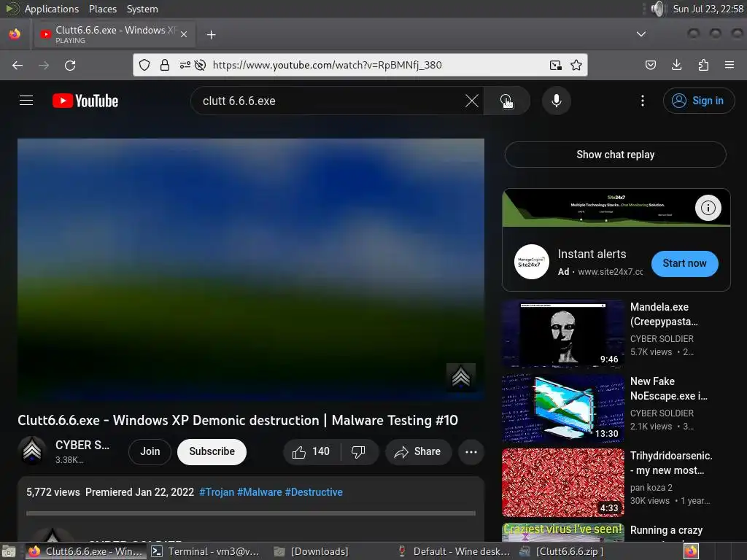Close the Clutt6.6.6.exe tab
Viewport: 747px width, 560px height.
click(x=184, y=34)
